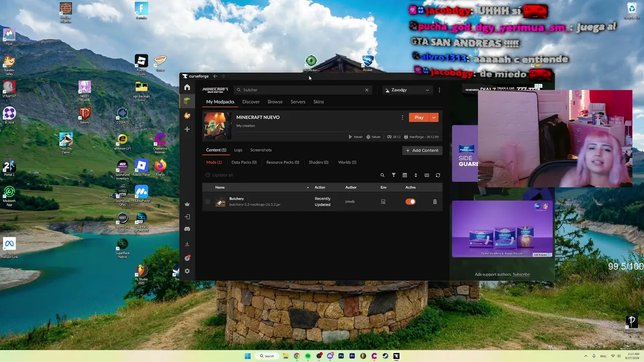The height and width of the screenshot is (362, 644).
Task: Select the Roblox Studio desktop shortcut
Action: click(x=141, y=64)
